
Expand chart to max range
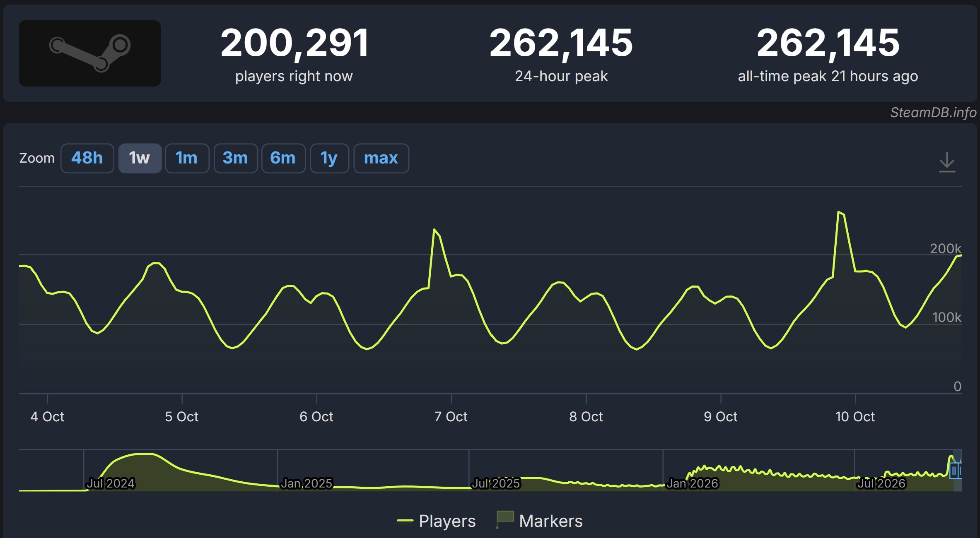[x=381, y=158]
